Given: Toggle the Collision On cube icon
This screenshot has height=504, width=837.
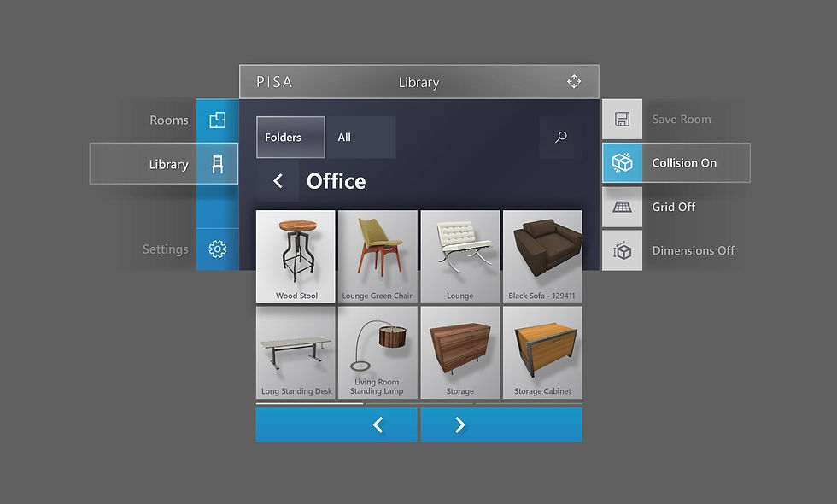Looking at the screenshot, I should [x=622, y=163].
